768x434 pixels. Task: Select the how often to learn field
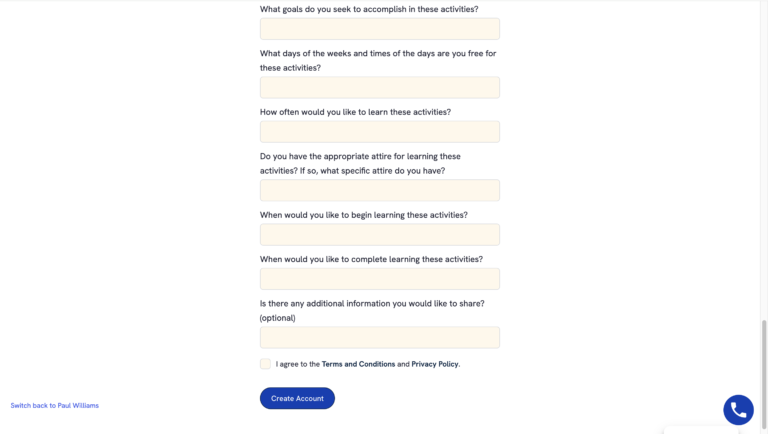pos(380,132)
